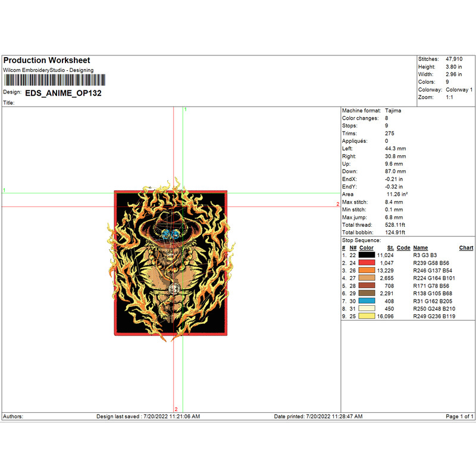
Task: Click the embroidery design preview image
Action: pos(171,262)
